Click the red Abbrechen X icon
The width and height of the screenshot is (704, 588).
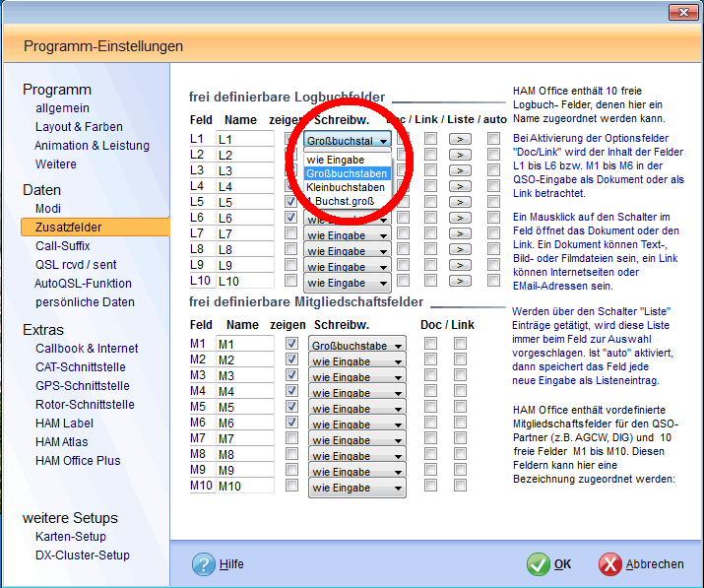pos(609,564)
